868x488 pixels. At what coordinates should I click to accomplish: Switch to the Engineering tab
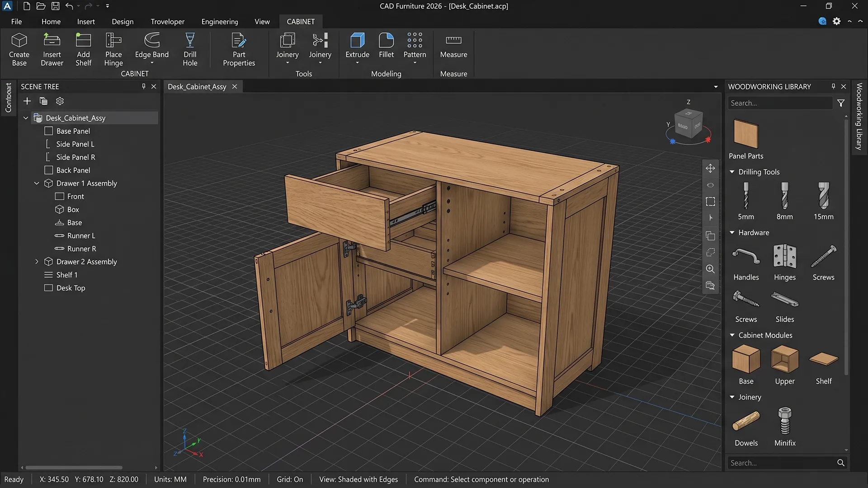pos(219,21)
